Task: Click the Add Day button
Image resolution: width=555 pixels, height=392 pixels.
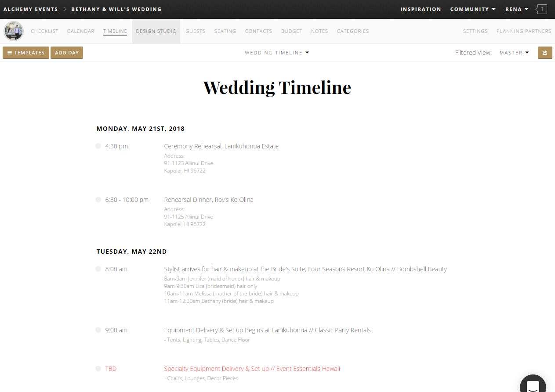Action: point(67,53)
